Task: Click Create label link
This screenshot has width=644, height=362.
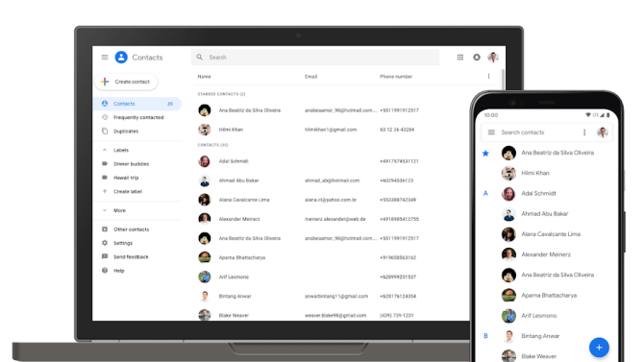Action: pos(128,191)
